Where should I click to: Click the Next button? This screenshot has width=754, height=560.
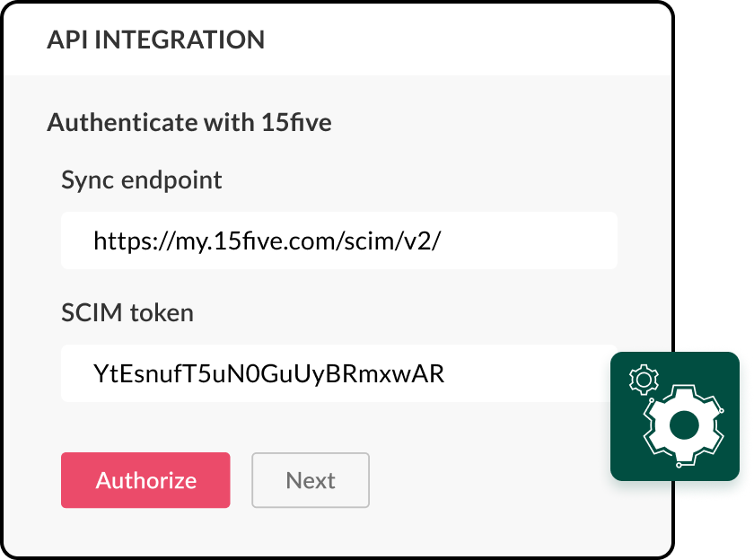(311, 480)
